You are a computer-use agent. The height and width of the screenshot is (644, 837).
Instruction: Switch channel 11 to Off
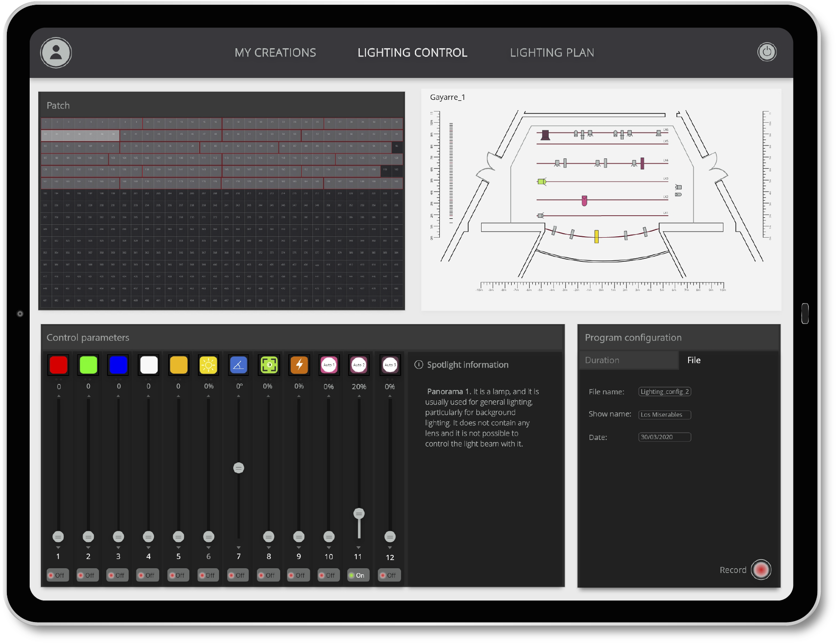coord(358,575)
